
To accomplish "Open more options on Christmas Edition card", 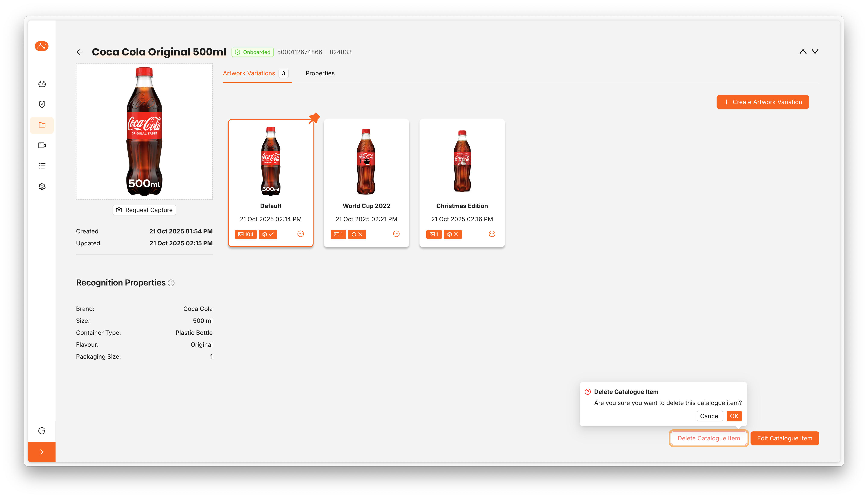I will click(x=491, y=234).
